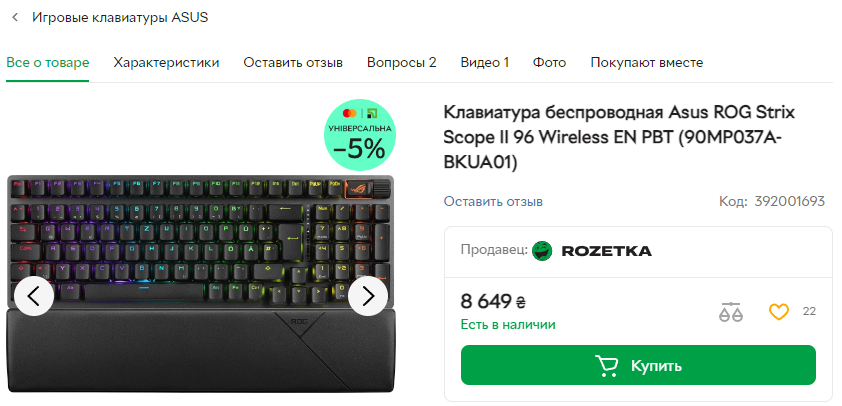Viewport: 842px width, 406px height.
Task: Click the Універсальна −5% discount badge
Action: point(360,135)
